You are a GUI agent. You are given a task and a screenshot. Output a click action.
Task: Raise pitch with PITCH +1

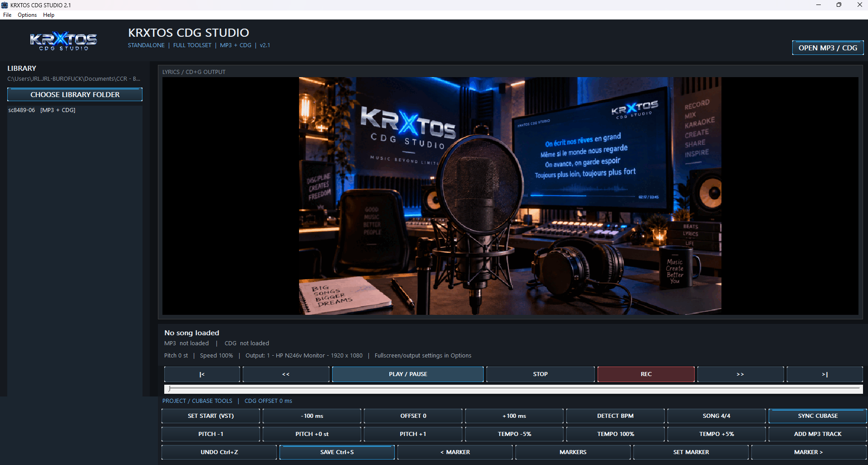[x=413, y=434]
